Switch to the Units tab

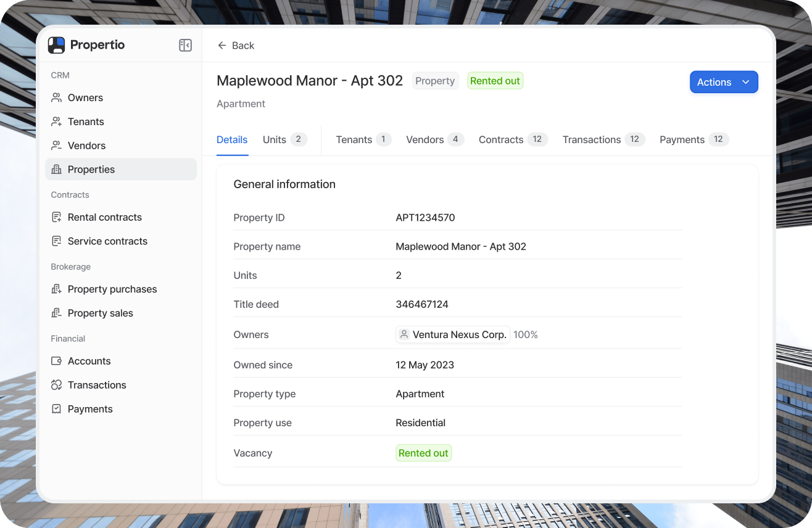284,139
